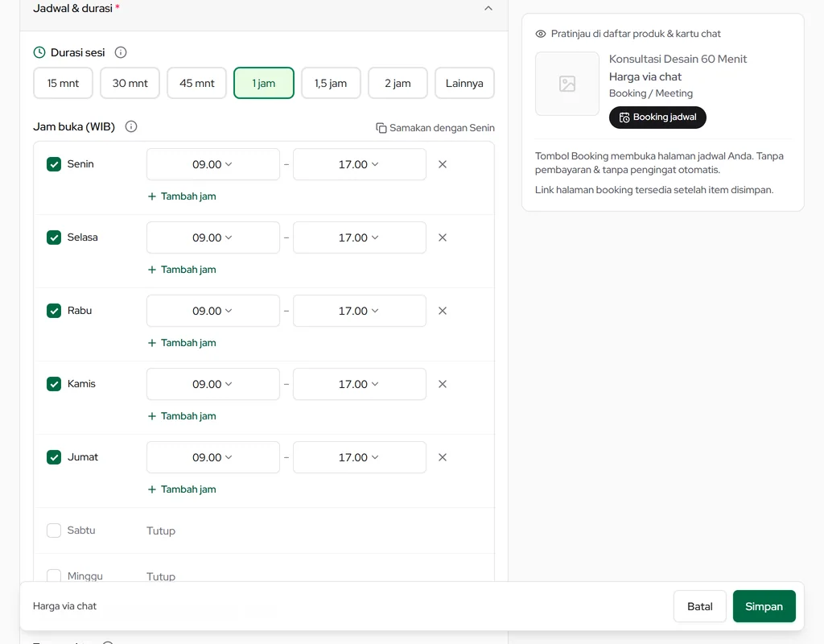The width and height of the screenshot is (824, 644).
Task: Click the product image placeholder thumbnail
Action: click(567, 84)
